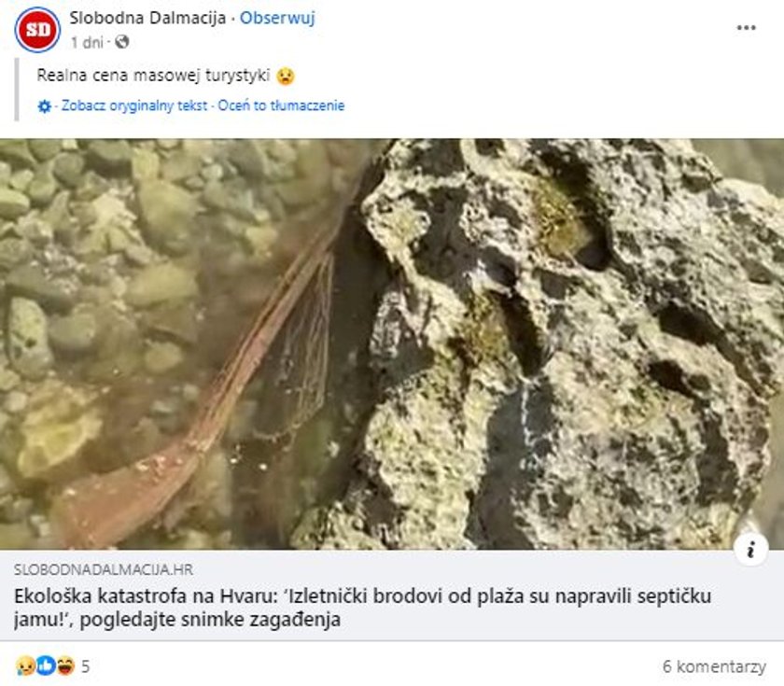The height and width of the screenshot is (686, 784).
Task: Click the surprised emoji in the post text
Action: (286, 76)
